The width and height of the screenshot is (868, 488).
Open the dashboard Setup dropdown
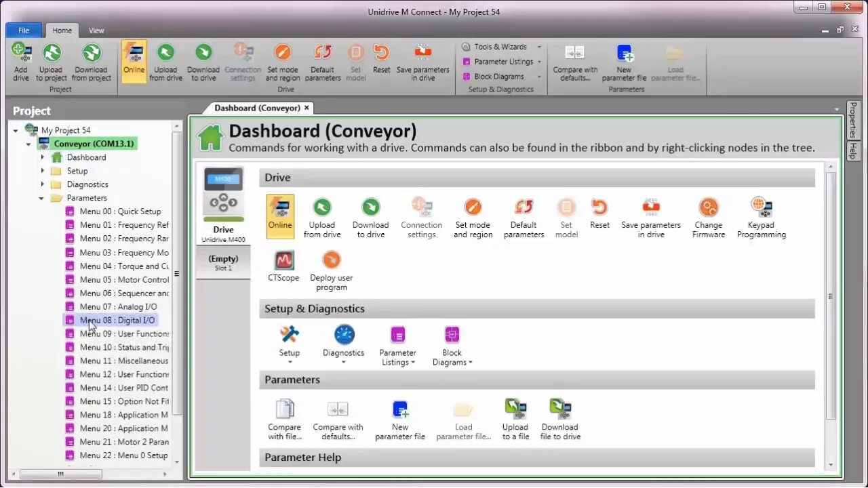(289, 344)
